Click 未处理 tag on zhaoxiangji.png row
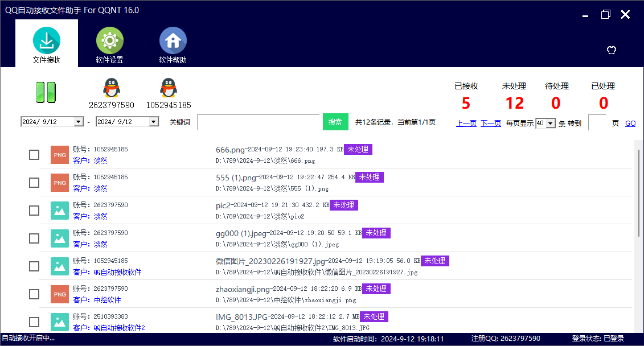 pos(376,289)
